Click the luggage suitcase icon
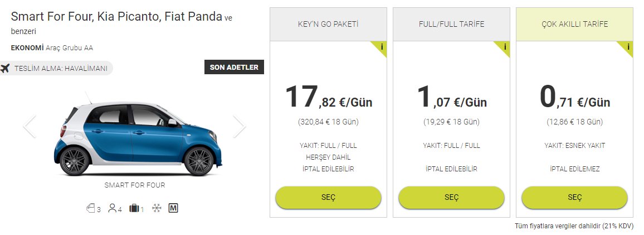Viewport: 644px width, 235px height. click(134, 209)
